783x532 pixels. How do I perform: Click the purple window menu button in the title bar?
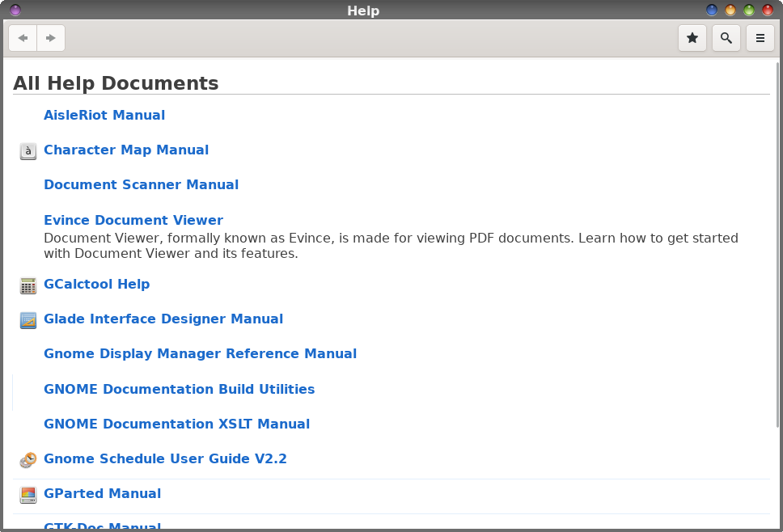click(x=15, y=10)
